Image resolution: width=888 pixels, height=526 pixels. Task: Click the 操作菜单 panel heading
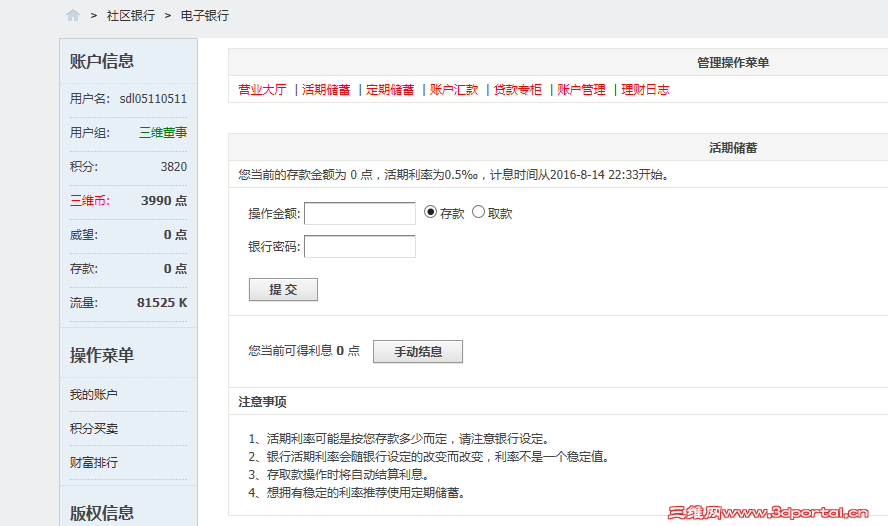click(x=102, y=356)
